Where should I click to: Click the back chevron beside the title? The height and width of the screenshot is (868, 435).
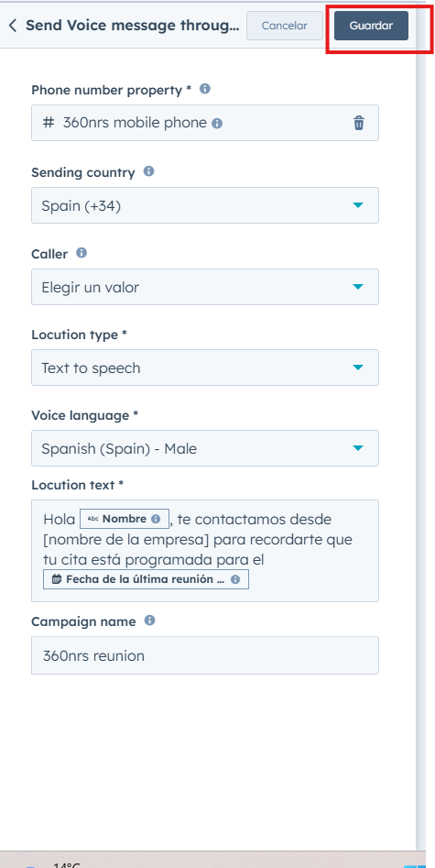[x=13, y=26]
